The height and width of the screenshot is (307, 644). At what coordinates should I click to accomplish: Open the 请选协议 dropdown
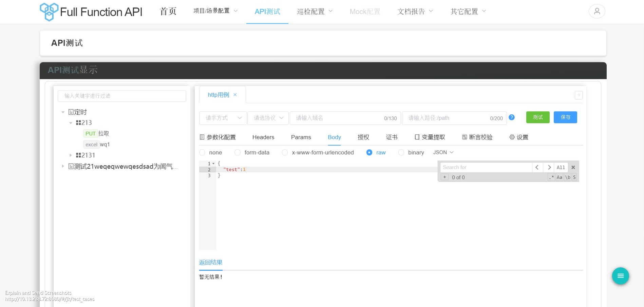pos(268,118)
